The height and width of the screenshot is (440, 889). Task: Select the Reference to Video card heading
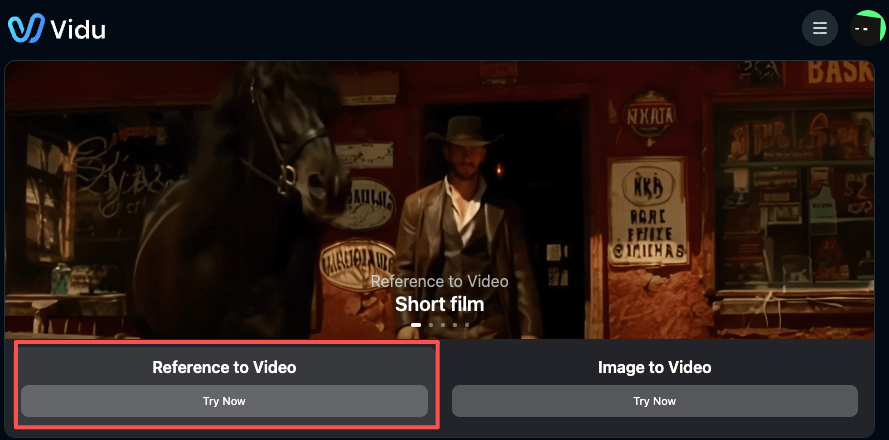pyautogui.click(x=224, y=367)
